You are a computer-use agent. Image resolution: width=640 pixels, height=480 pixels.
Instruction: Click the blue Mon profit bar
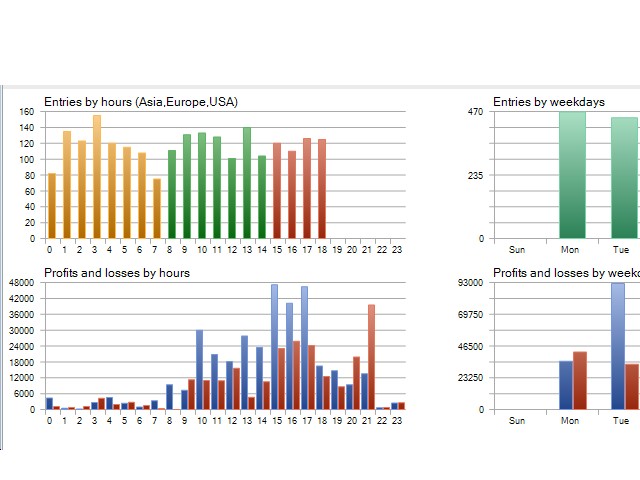566,385
